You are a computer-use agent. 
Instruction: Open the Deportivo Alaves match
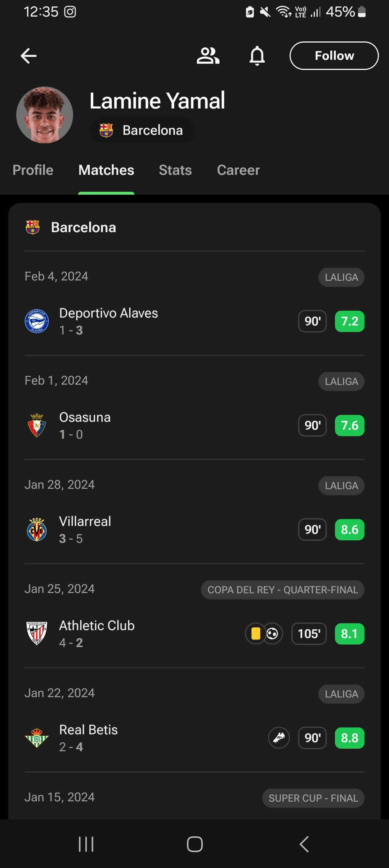pos(144,321)
